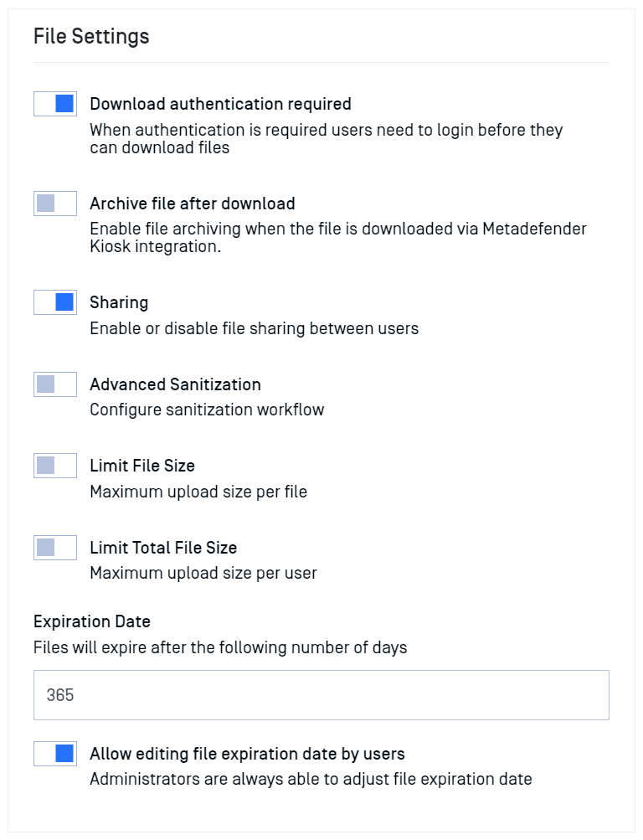Image resolution: width=643 pixels, height=840 pixels.
Task: Turn off Allow editing file expiration date toggle
Action: click(x=55, y=754)
